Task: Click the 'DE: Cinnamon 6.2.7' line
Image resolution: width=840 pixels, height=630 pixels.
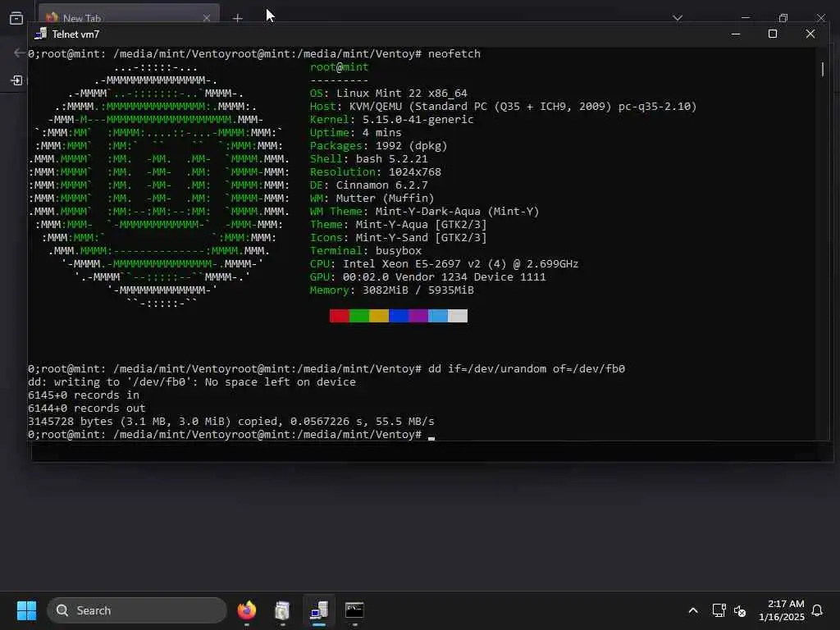Action: point(368,185)
